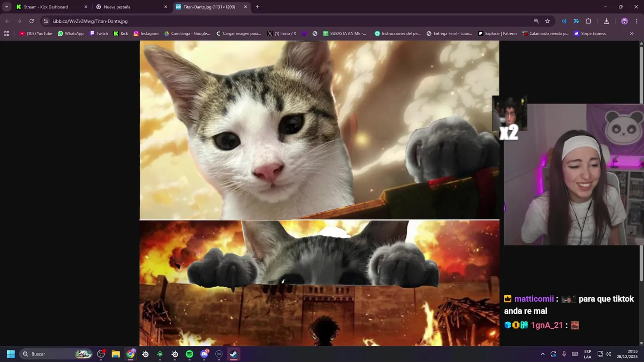Open the Instrucciones del pe... bookmark
This screenshot has width=644, height=362.
pyautogui.click(x=397, y=34)
